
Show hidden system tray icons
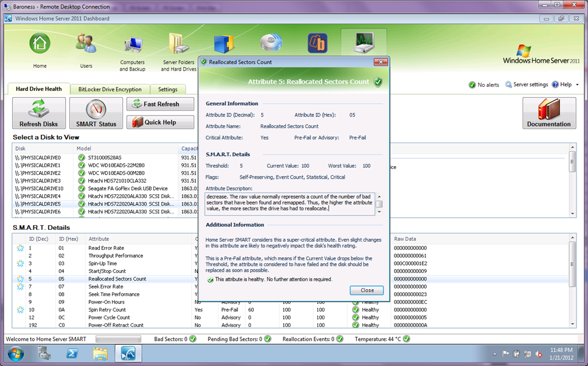tap(494, 354)
